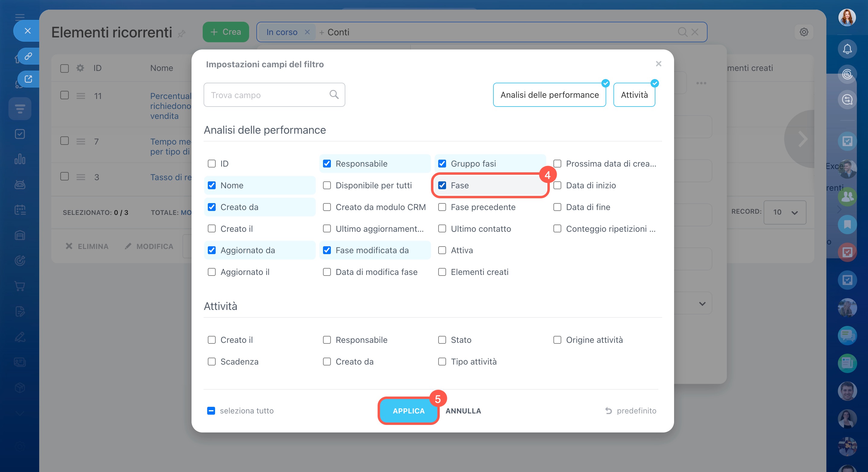Enable the Data di inizio checkbox
Viewport: 868px width, 472px height.
(x=557, y=185)
